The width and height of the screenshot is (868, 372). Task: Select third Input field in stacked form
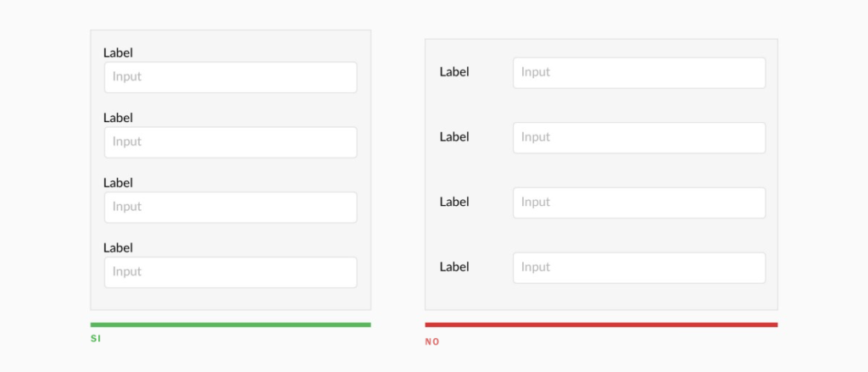(x=231, y=208)
